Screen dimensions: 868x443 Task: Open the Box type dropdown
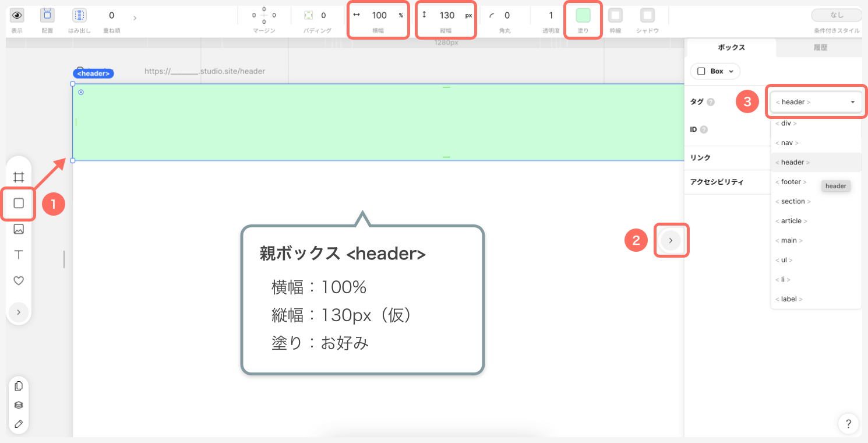click(715, 71)
